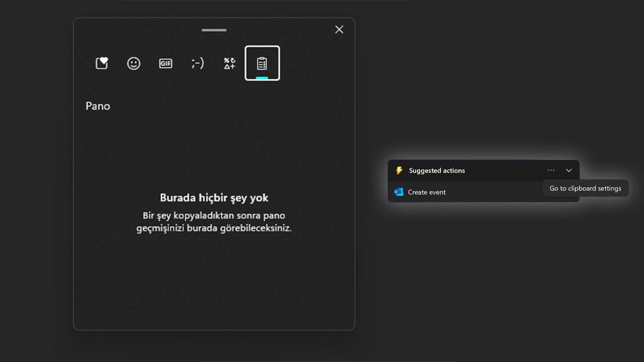Click the Outlook icon beside Create event
This screenshot has height=362, width=644.
click(398, 191)
